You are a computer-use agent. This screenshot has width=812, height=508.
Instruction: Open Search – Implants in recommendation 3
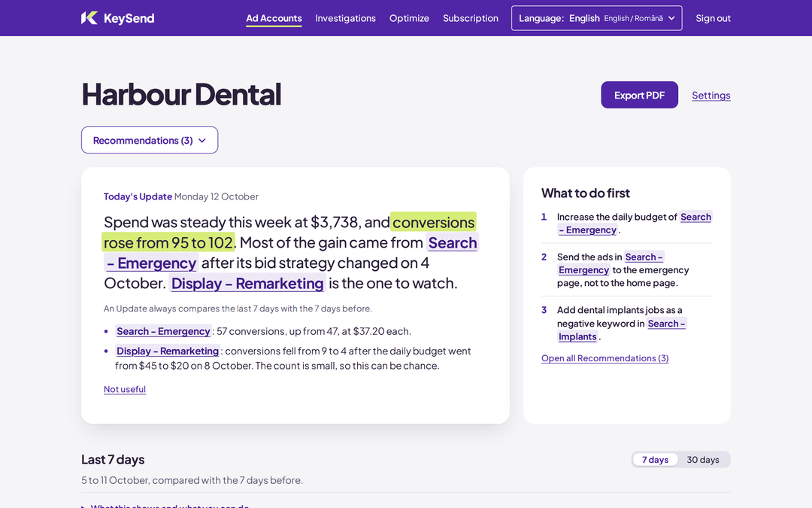coord(666,324)
